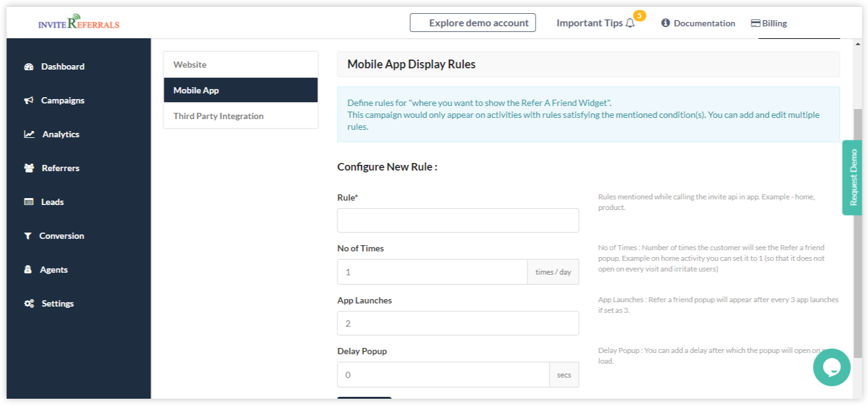Click the Leads list icon
Viewport: 868px width, 405px height.
click(29, 202)
